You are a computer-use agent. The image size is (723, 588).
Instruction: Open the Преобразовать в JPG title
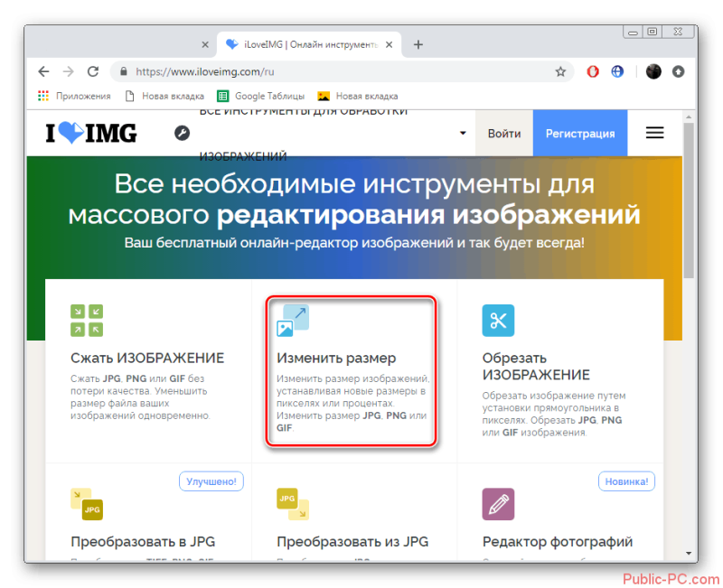click(143, 542)
